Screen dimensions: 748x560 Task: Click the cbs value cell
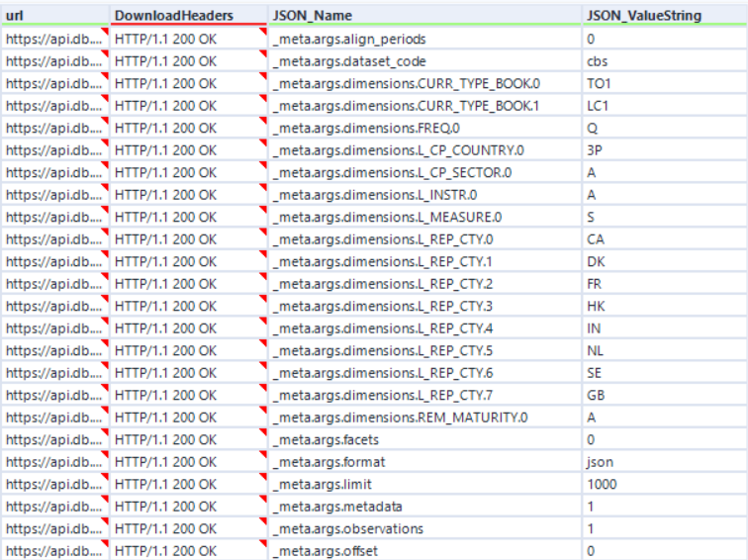[666, 61]
